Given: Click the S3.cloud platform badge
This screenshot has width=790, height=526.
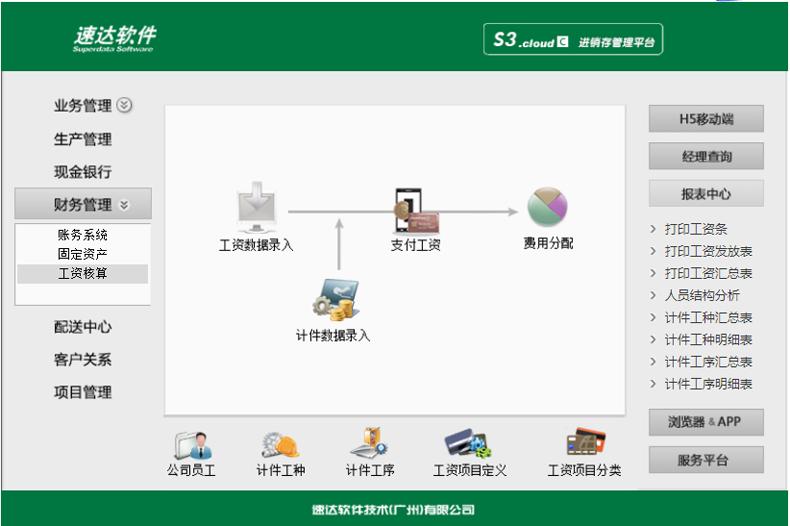Looking at the screenshot, I should click(573, 39).
